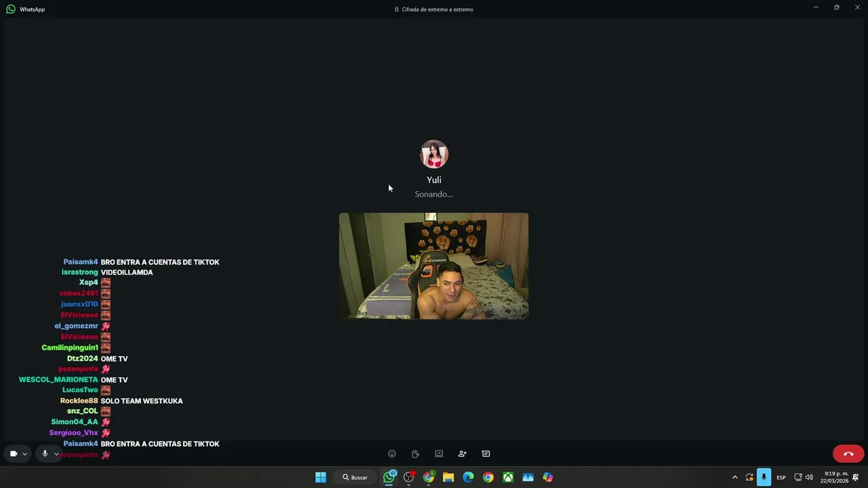
Task: Click username Camilinpinguin1 in chat
Action: [x=70, y=348]
